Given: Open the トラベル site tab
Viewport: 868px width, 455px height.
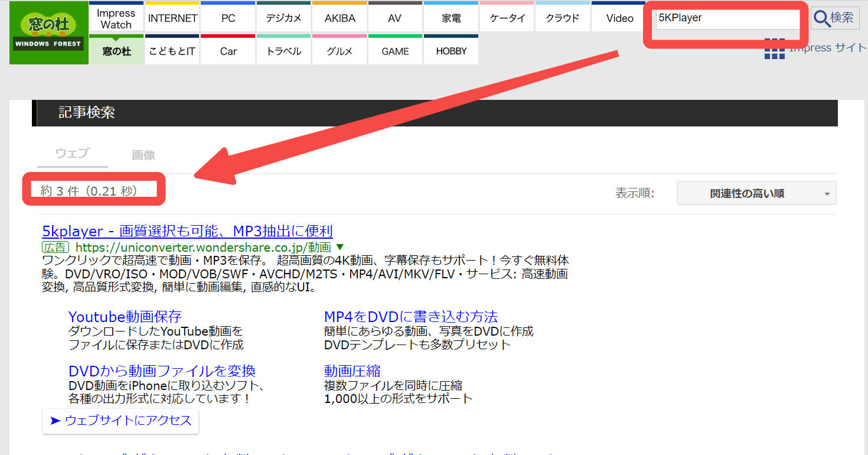Looking at the screenshot, I should click(x=284, y=50).
